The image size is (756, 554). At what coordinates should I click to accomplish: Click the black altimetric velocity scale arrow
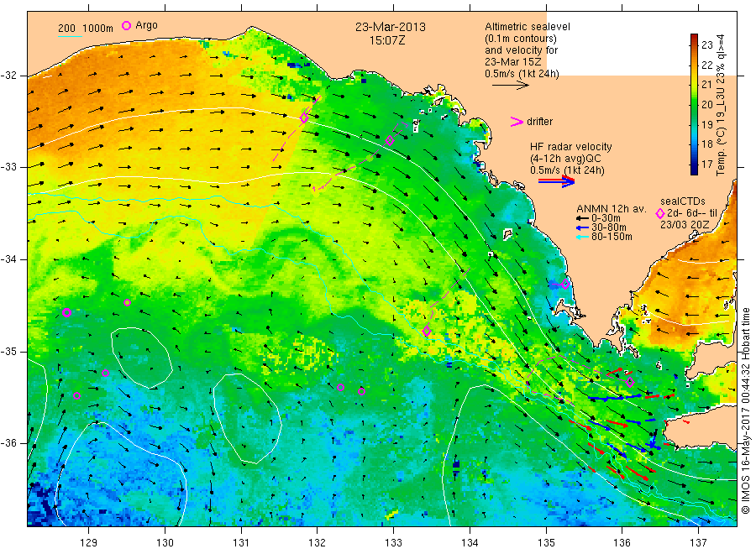[x=511, y=86]
